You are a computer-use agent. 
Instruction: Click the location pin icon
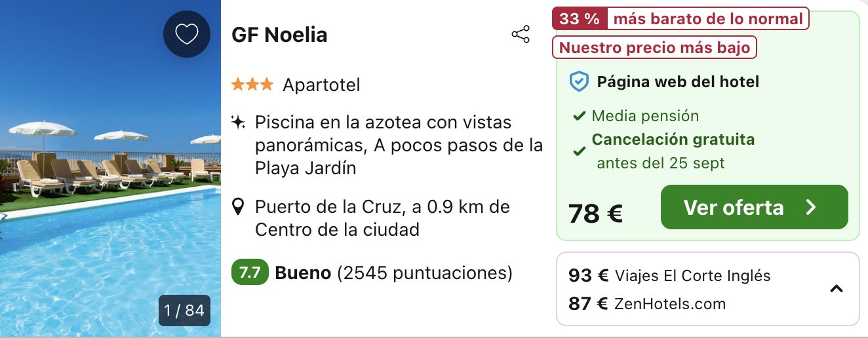(239, 208)
